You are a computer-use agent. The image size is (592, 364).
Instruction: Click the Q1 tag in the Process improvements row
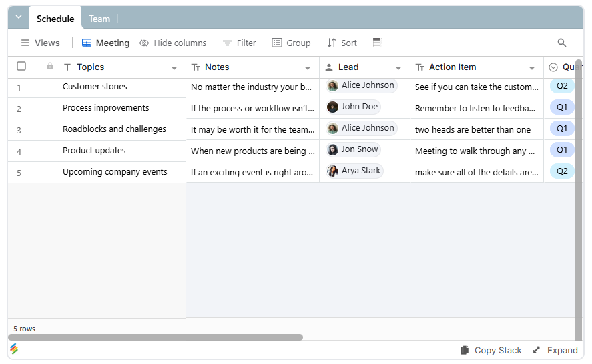coord(562,107)
